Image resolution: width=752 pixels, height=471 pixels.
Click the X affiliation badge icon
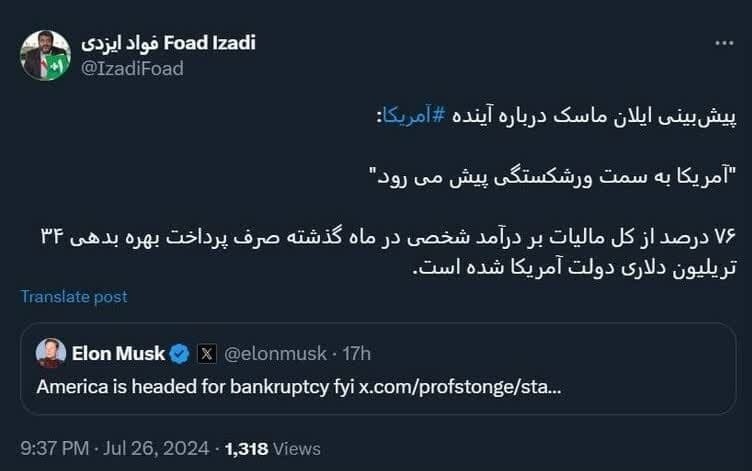click(x=207, y=353)
